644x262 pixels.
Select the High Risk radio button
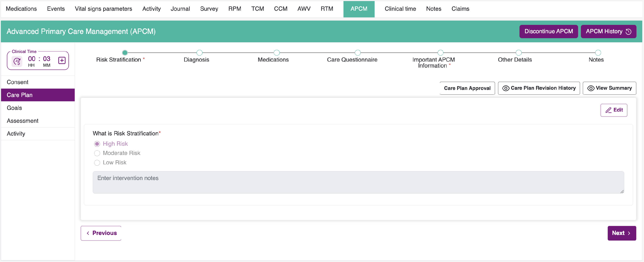pos(97,144)
